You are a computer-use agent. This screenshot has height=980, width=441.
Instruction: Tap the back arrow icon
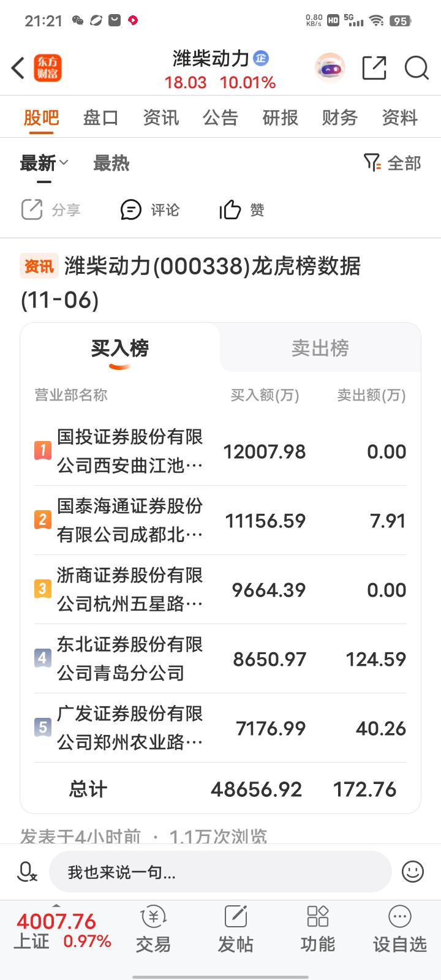click(x=18, y=68)
